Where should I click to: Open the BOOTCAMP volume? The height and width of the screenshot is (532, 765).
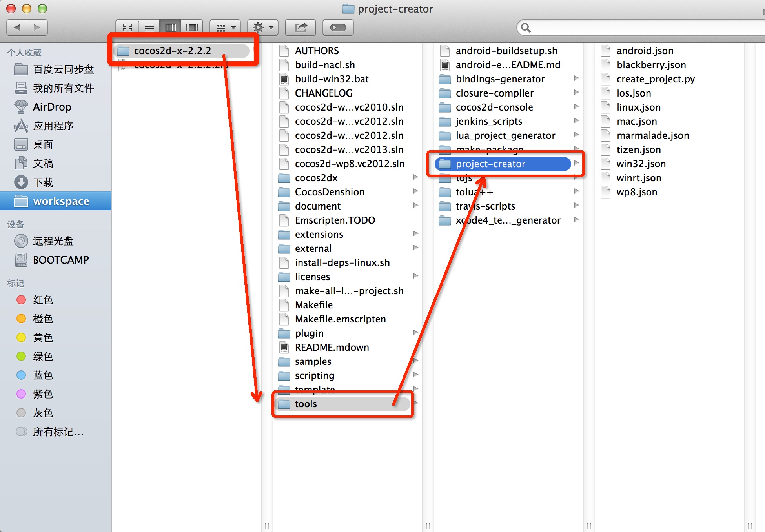point(56,260)
